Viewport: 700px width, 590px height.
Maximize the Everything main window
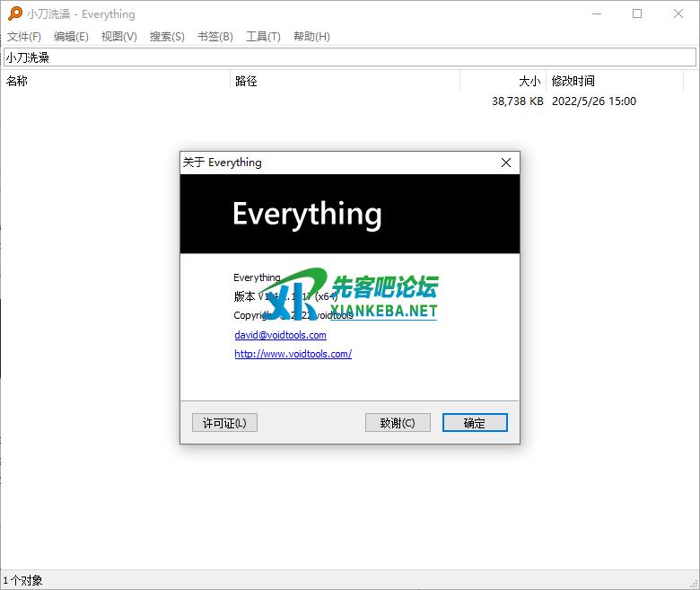[637, 13]
